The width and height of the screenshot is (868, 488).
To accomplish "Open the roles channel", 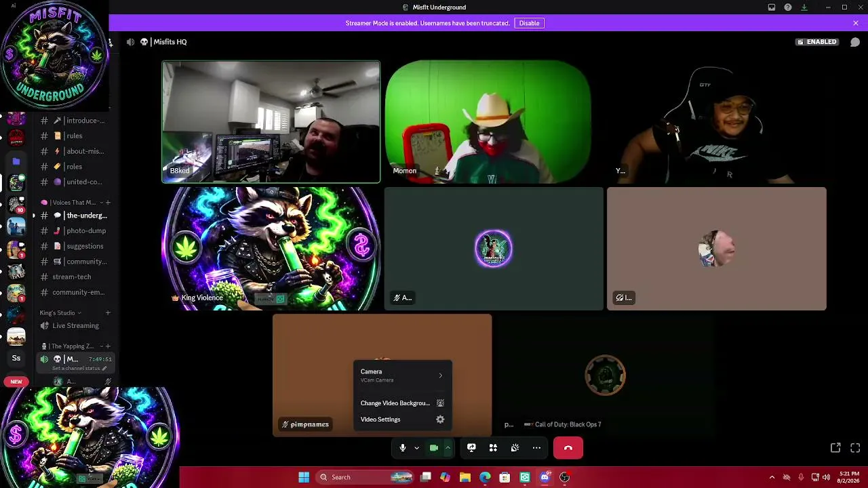I will pyautogui.click(x=75, y=167).
